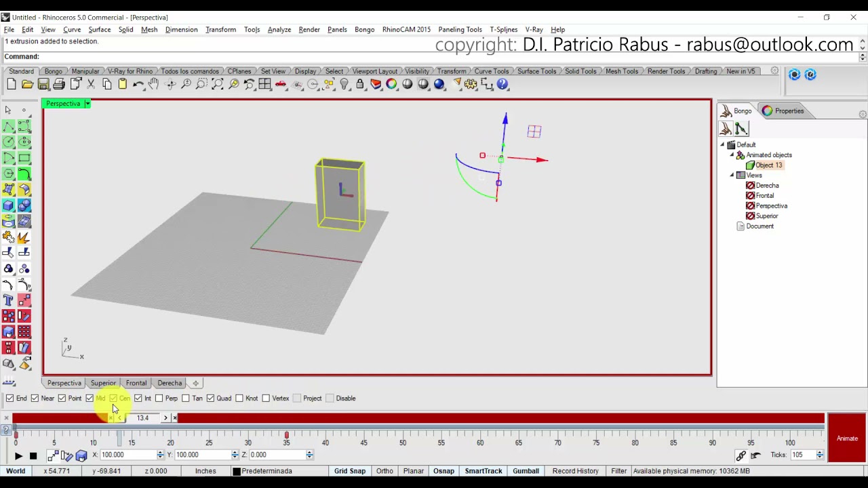The height and width of the screenshot is (488, 868).
Task: Open the color wheel Object Properties icon
Action: [x=391, y=84]
